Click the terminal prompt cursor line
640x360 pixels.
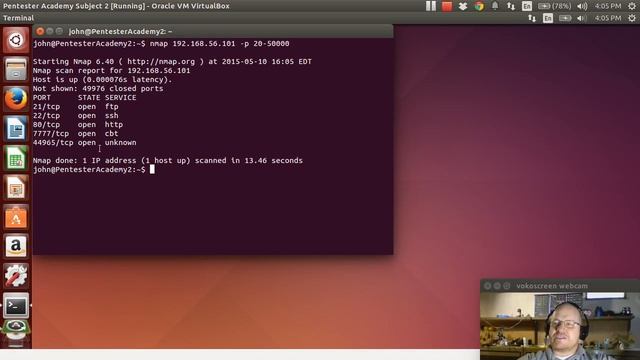pyautogui.click(x=94, y=169)
